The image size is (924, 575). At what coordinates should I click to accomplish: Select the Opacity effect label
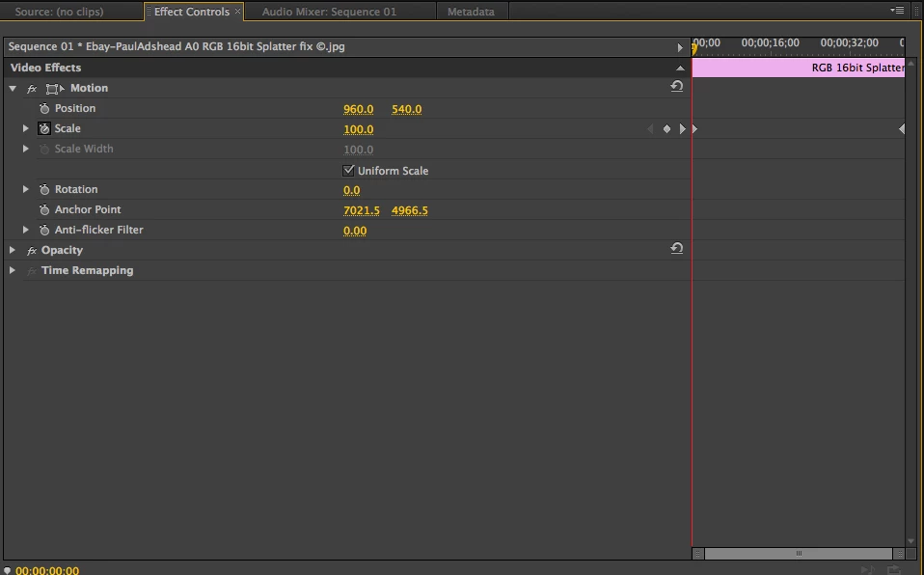click(x=62, y=250)
